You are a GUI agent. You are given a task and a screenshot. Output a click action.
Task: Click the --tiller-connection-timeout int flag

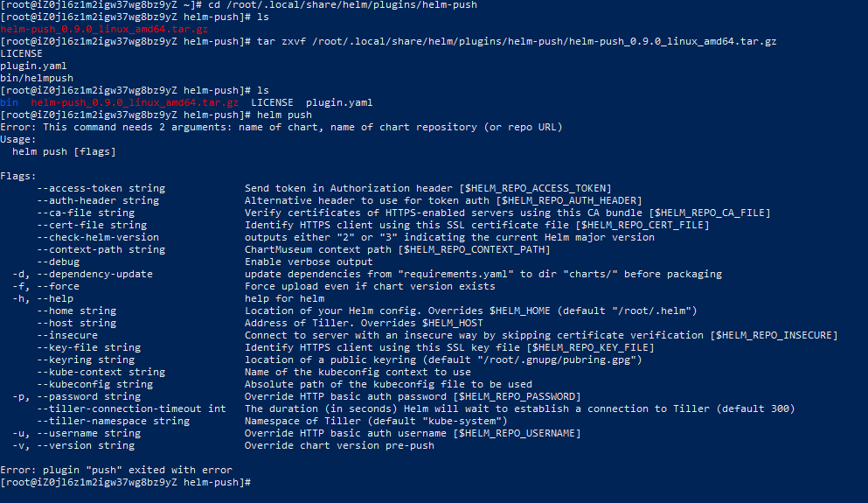[x=132, y=409]
